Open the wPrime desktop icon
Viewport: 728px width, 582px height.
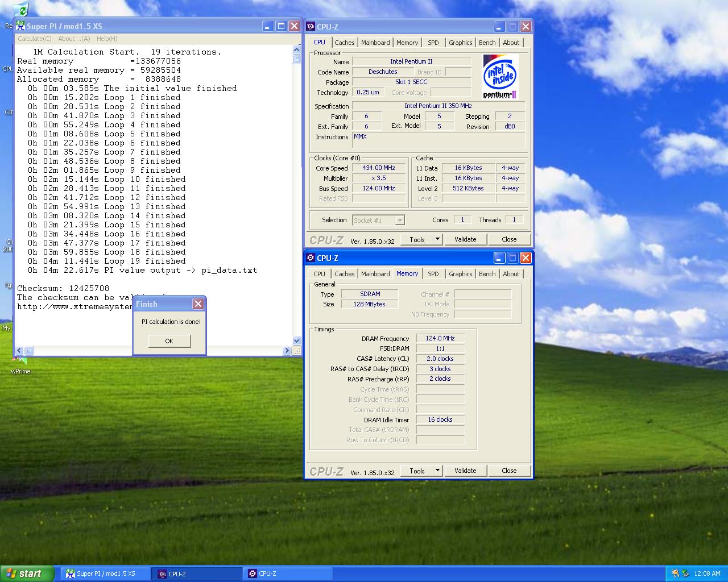point(20,365)
